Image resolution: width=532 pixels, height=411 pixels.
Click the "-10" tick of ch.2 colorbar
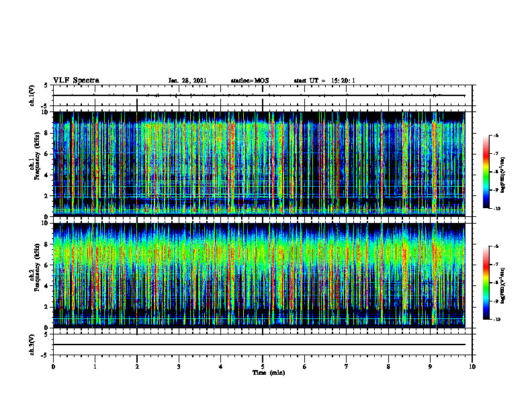click(x=496, y=320)
